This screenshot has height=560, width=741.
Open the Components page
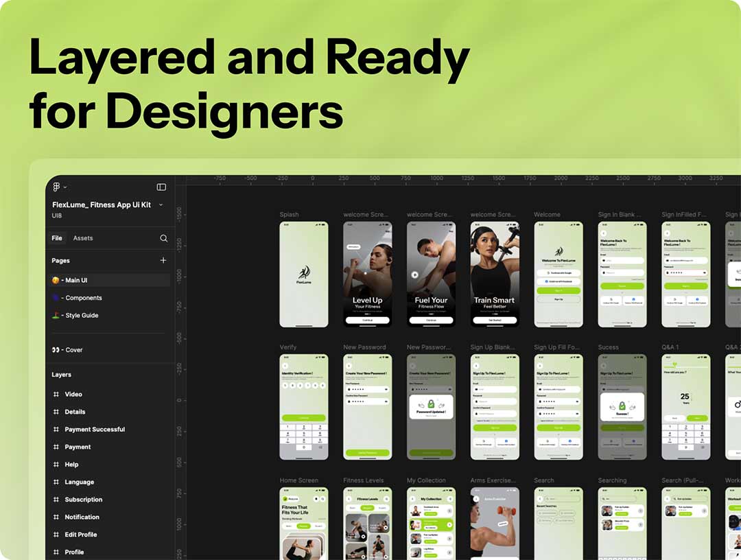click(83, 298)
